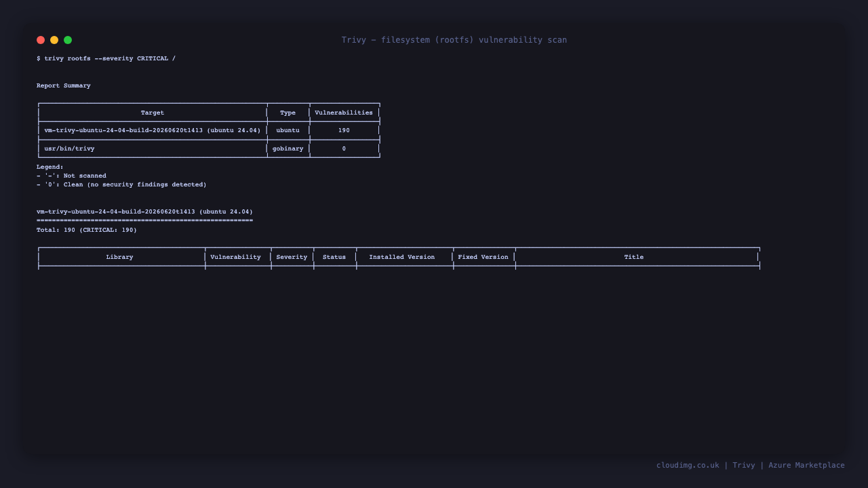Select the 'usr/bin/trivy' target cell
Screen dimensions: 868x488
(x=69, y=148)
